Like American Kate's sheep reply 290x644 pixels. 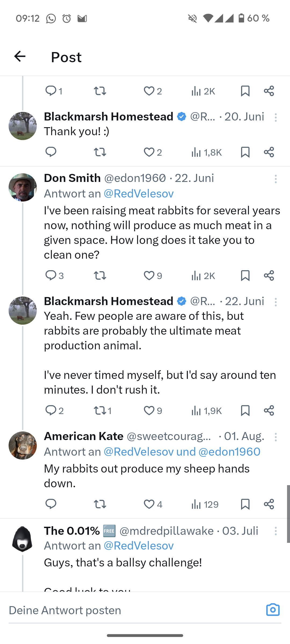(x=149, y=504)
